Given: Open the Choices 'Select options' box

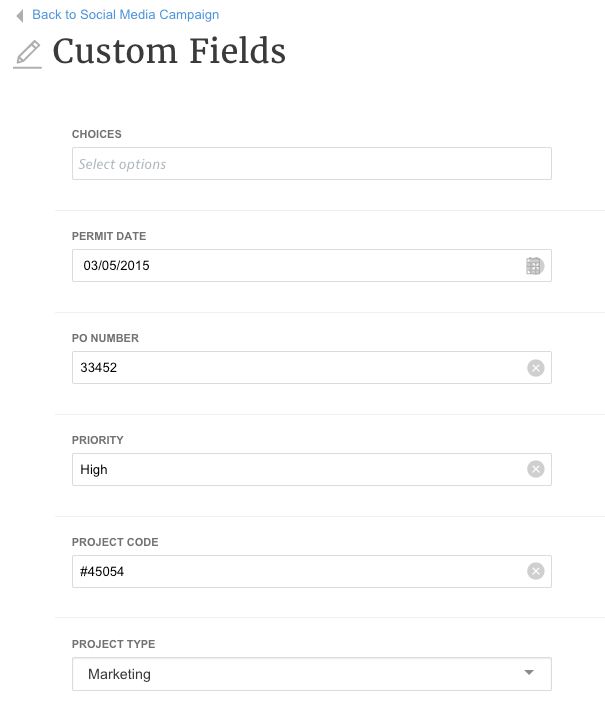Looking at the screenshot, I should 311,164.
